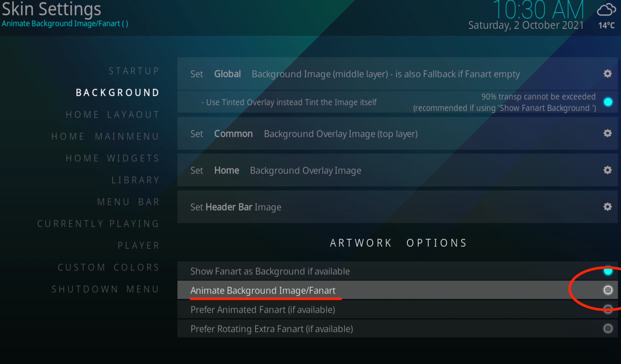This screenshot has height=364, width=621.
Task: Select Set Global Background Image row
Action: (397, 74)
